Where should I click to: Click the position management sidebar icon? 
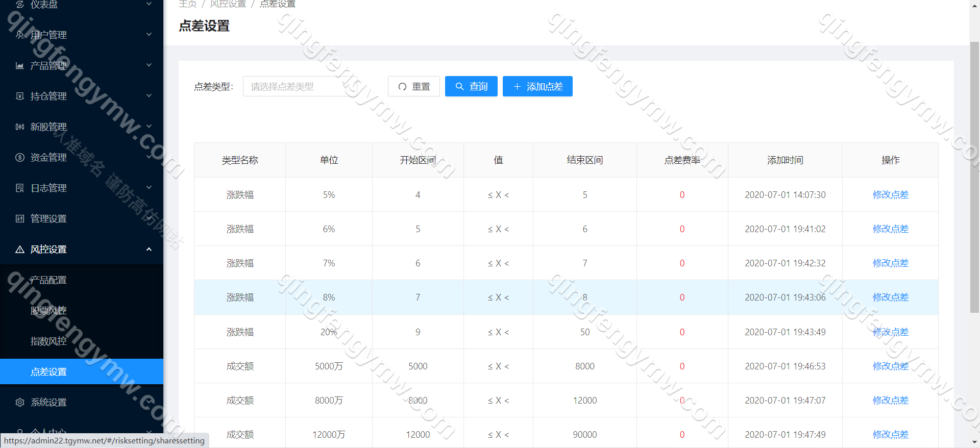tap(20, 96)
